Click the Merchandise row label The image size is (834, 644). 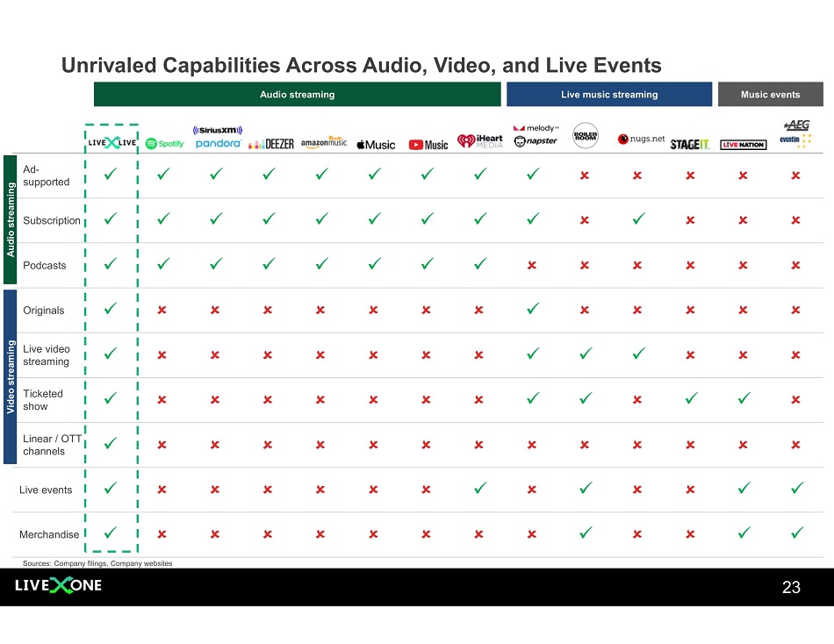49,534
